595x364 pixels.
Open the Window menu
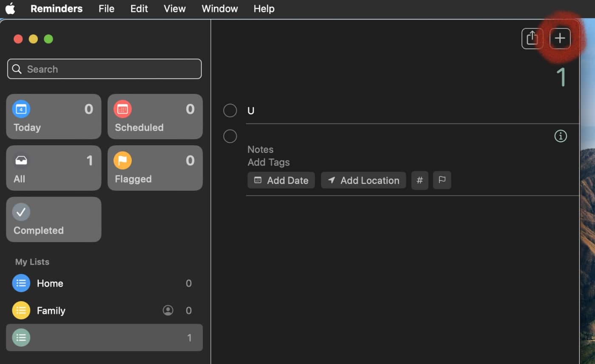[220, 8]
